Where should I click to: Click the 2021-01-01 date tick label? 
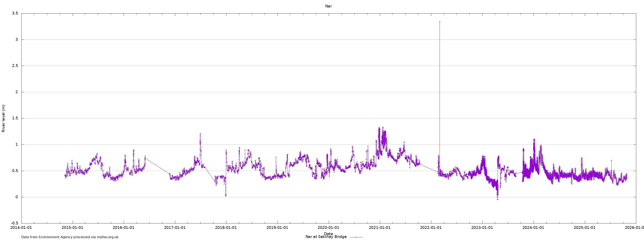coord(380,228)
